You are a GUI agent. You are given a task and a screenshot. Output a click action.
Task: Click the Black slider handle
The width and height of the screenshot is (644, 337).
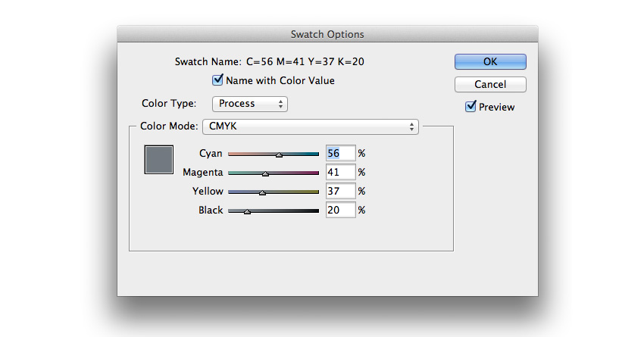pyautogui.click(x=247, y=211)
